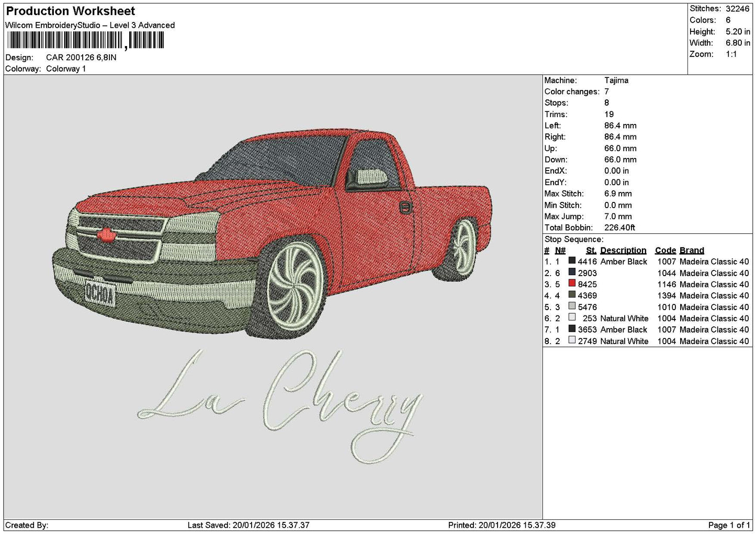Click the 'Code' column header
Screen dimensions: 756x534
click(x=665, y=251)
